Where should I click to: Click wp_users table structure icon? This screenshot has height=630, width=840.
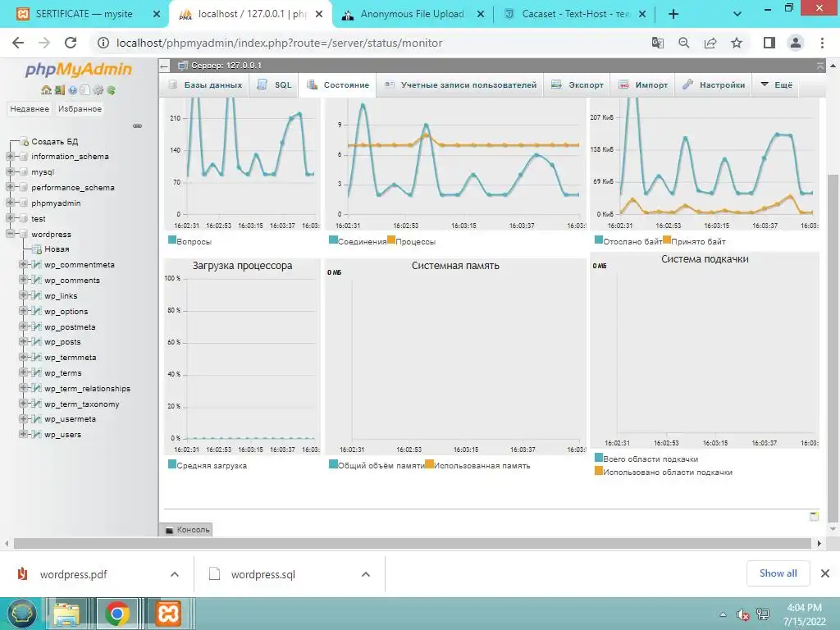click(36, 435)
